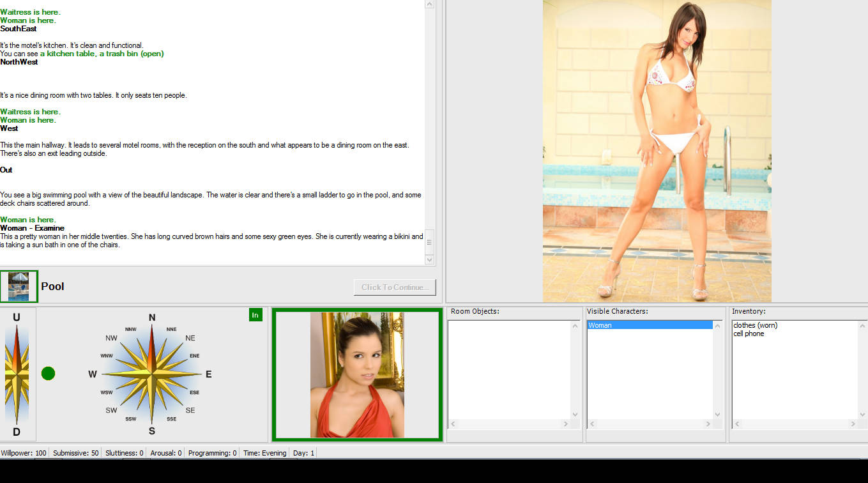Screen dimensions: 868x483
Task: Choose ENE compass point
Action: pos(195,356)
